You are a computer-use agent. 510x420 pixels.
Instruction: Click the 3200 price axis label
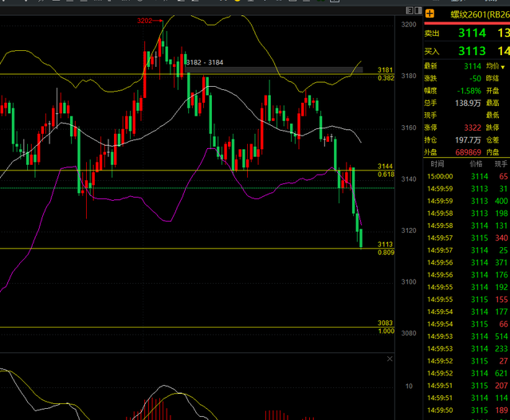click(x=409, y=25)
